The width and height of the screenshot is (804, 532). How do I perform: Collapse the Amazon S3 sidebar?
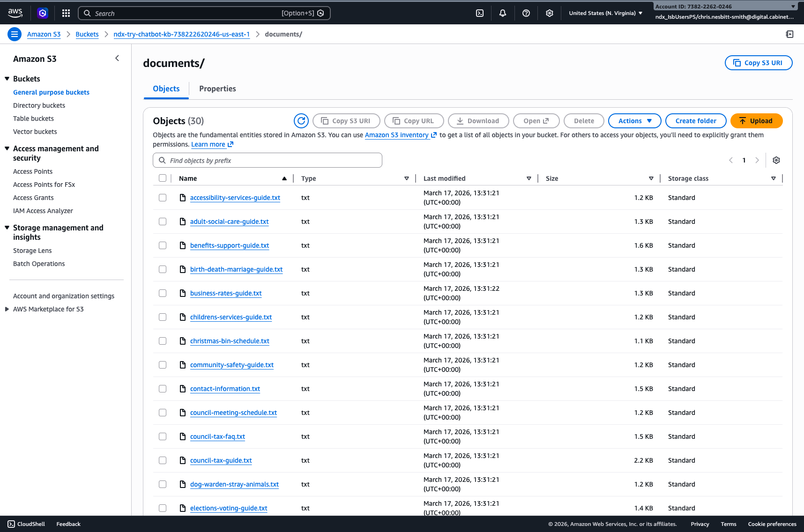[x=117, y=59]
